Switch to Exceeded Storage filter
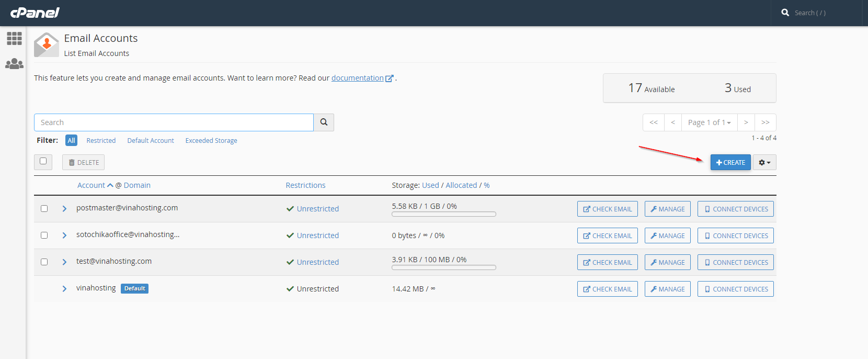 click(x=211, y=141)
